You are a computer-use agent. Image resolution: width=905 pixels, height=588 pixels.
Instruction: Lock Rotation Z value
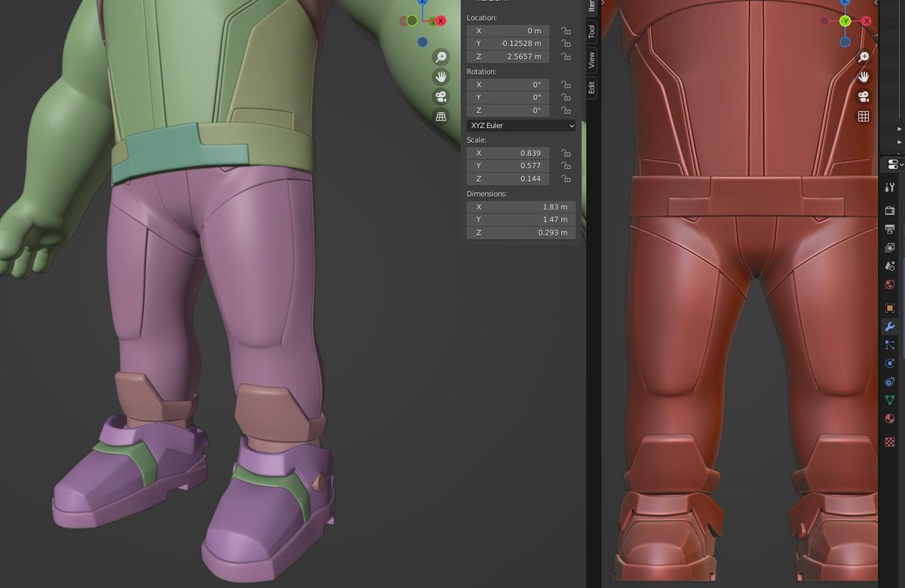click(566, 110)
